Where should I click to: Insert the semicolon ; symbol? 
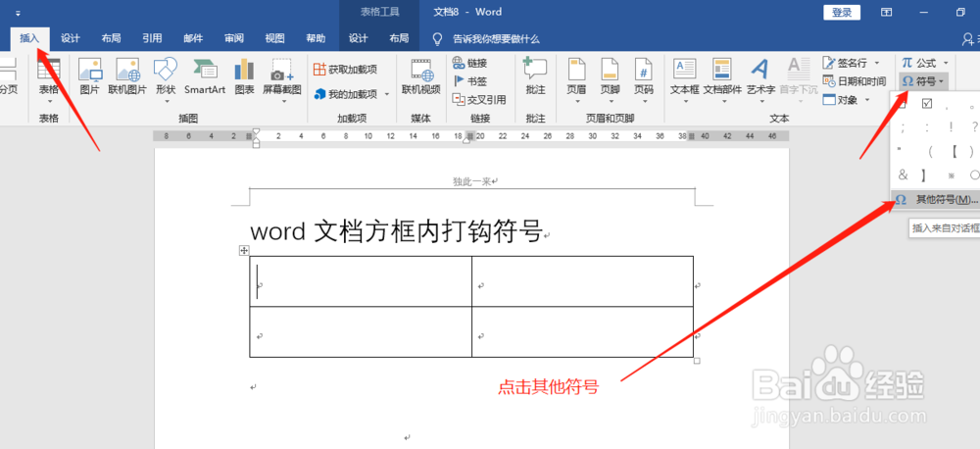click(x=904, y=126)
